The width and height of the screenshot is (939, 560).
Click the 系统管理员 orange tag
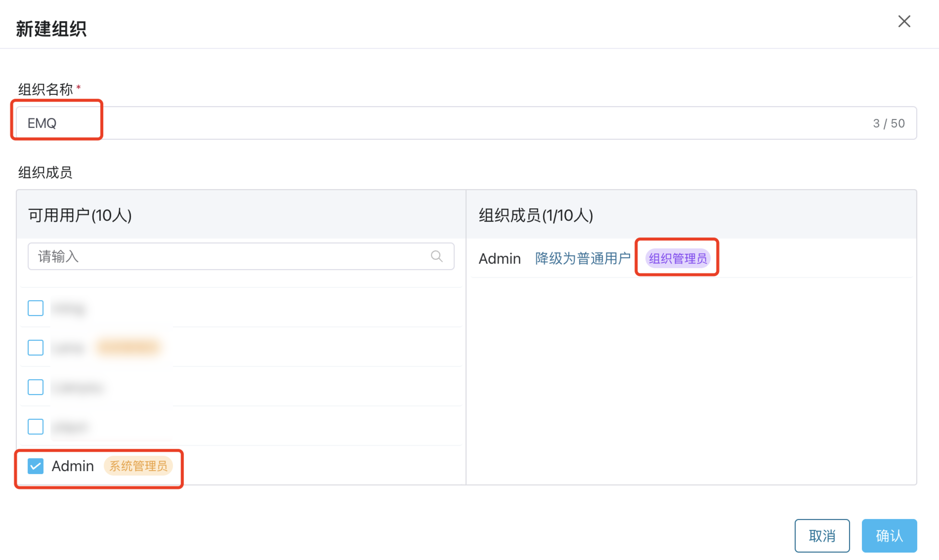(x=138, y=466)
